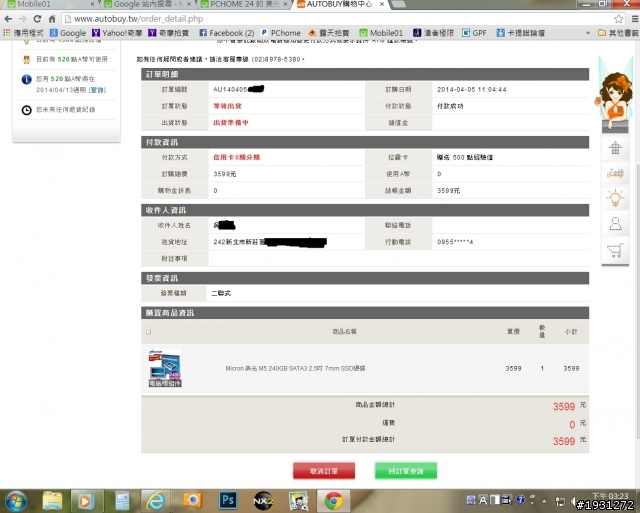This screenshot has height=513, width=640.
Task: Open the PChome bookmark
Action: pyautogui.click(x=280, y=33)
